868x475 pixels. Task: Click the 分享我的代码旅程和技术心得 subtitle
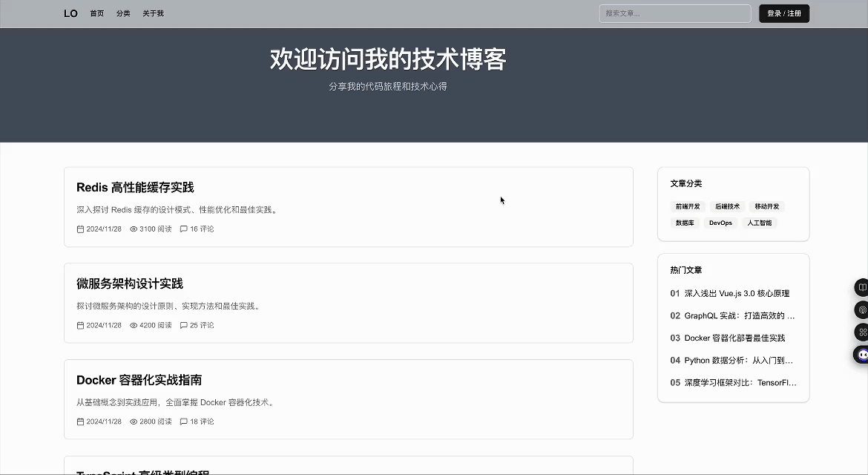(x=388, y=86)
